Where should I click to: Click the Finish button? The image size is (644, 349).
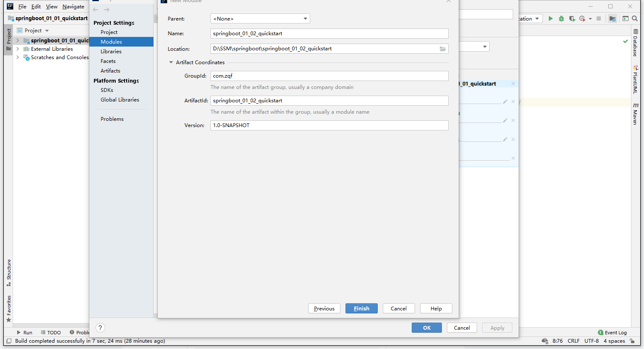[361, 308]
